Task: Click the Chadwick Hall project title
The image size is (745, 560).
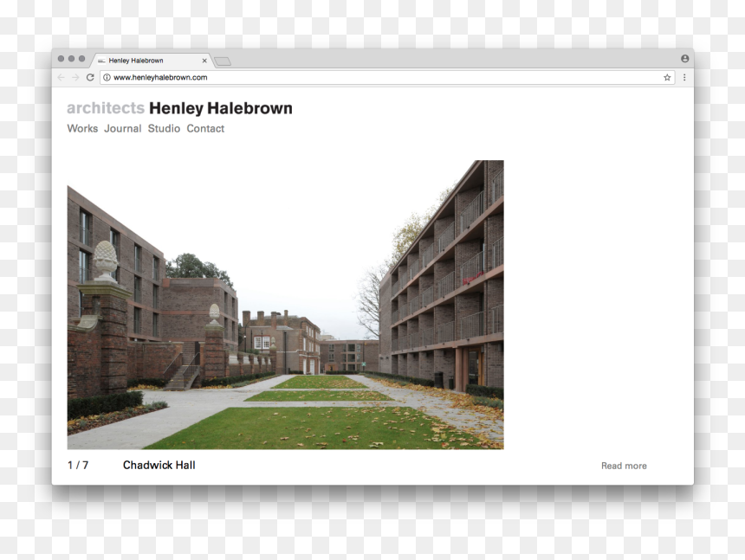Action: click(159, 465)
